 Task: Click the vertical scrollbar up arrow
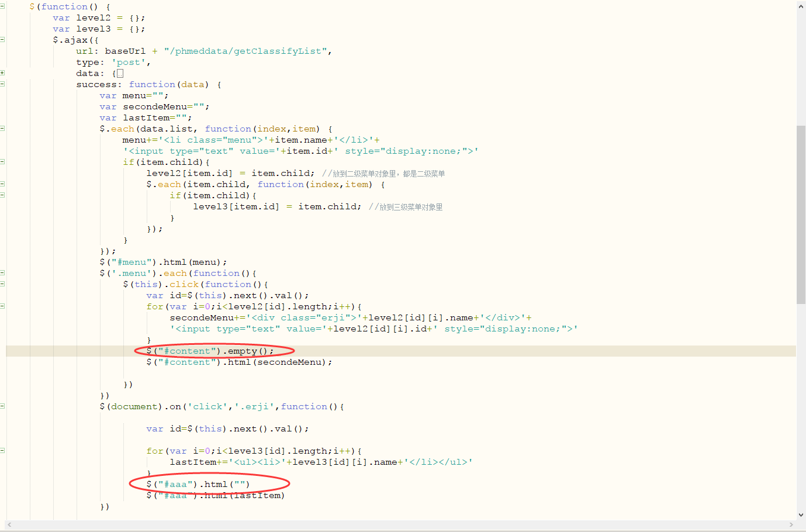(801, 6)
